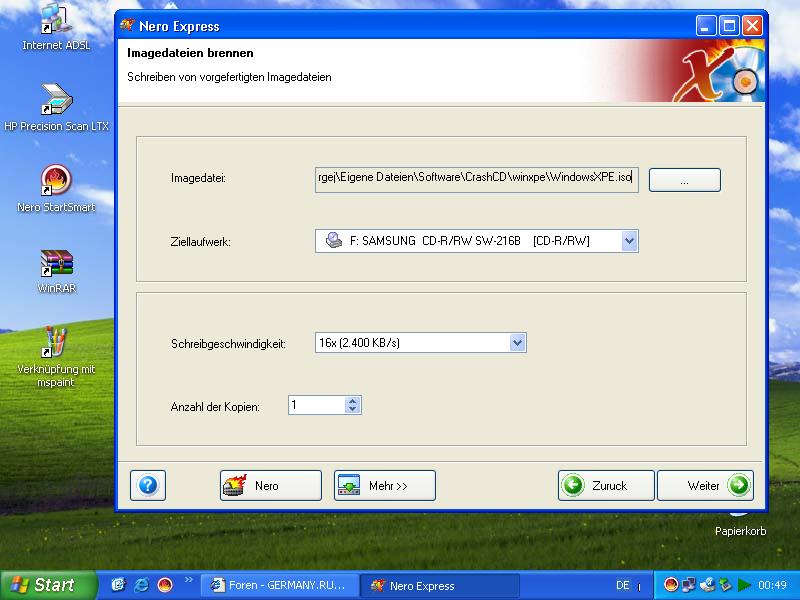Decrease the number of copies with down arrow
Viewport: 800px width, 600px height.
pos(353,409)
